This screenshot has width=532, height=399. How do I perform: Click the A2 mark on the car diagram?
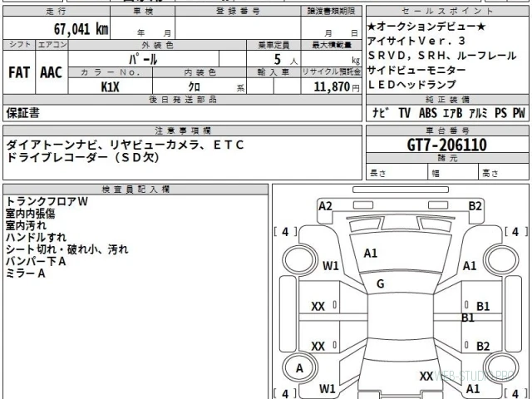pos(325,206)
